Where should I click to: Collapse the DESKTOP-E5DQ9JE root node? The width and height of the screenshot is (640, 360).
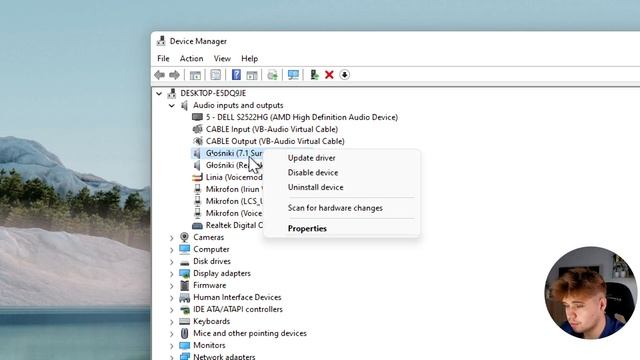point(159,93)
